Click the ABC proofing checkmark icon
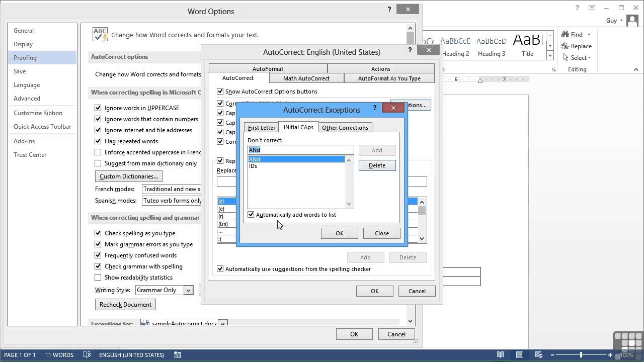644x362 pixels. click(x=100, y=34)
